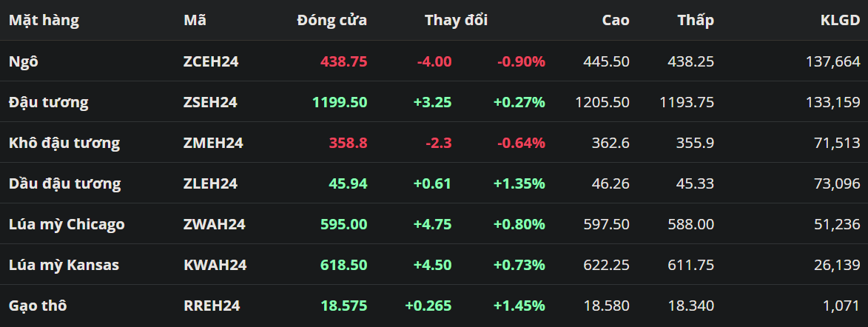Select the Thay đổi column header
Image resolution: width=868 pixels, height=327 pixels.
tap(456, 21)
